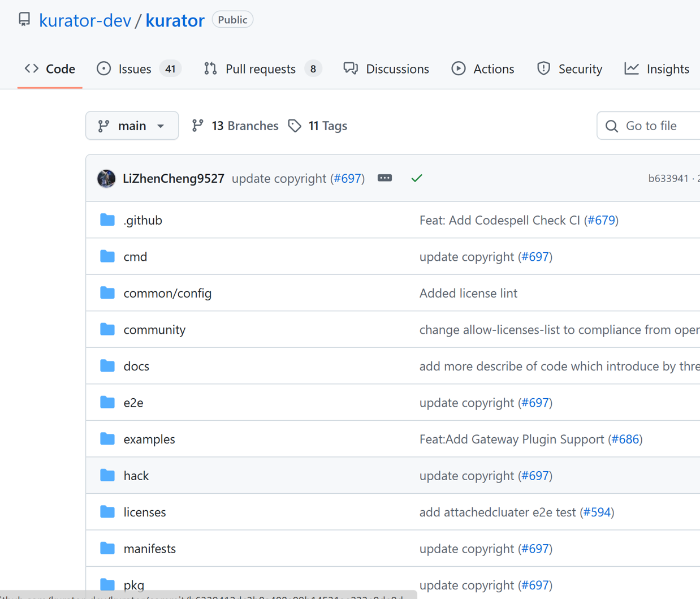700x599 pixels.
Task: Open the e2e folder
Action: point(133,403)
